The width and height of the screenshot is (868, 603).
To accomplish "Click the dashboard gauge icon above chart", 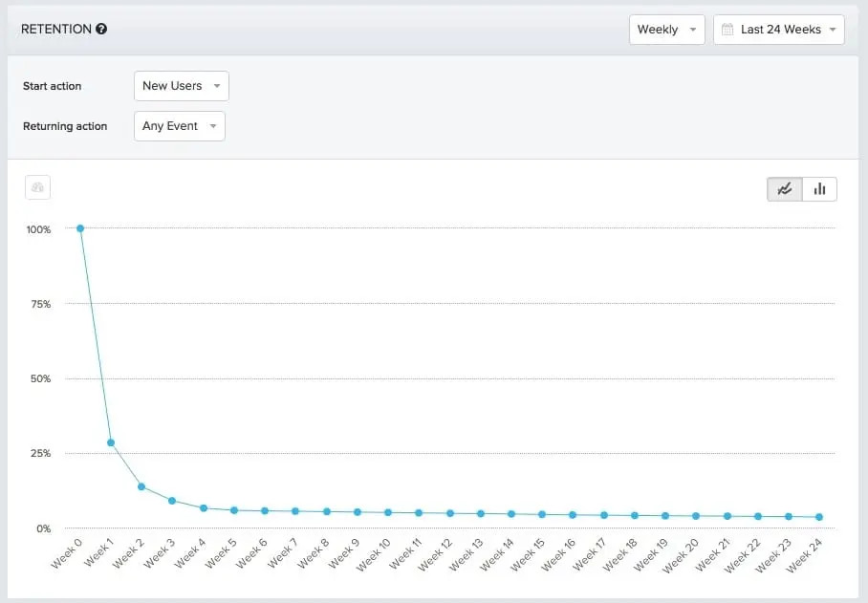I will click(37, 188).
